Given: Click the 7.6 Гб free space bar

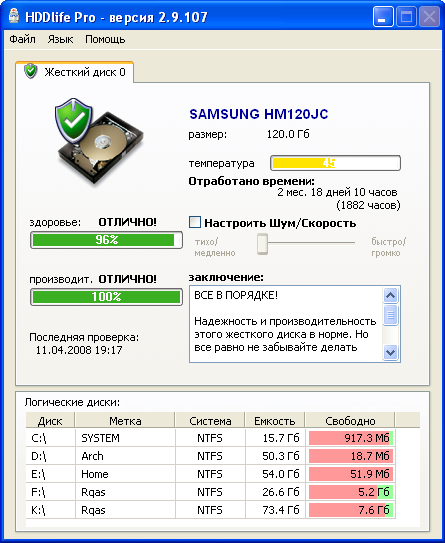Looking at the screenshot, I should (350, 510).
